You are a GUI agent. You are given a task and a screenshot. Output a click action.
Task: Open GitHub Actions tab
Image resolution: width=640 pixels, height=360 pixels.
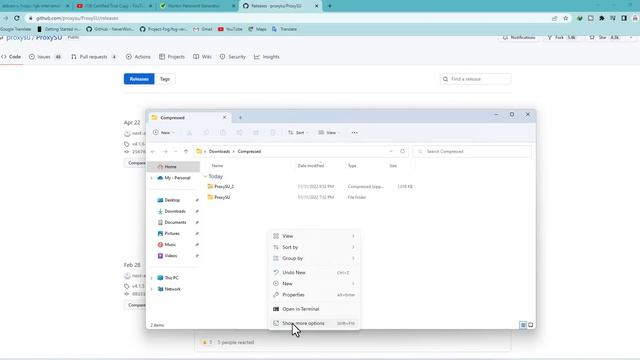pyautogui.click(x=138, y=57)
